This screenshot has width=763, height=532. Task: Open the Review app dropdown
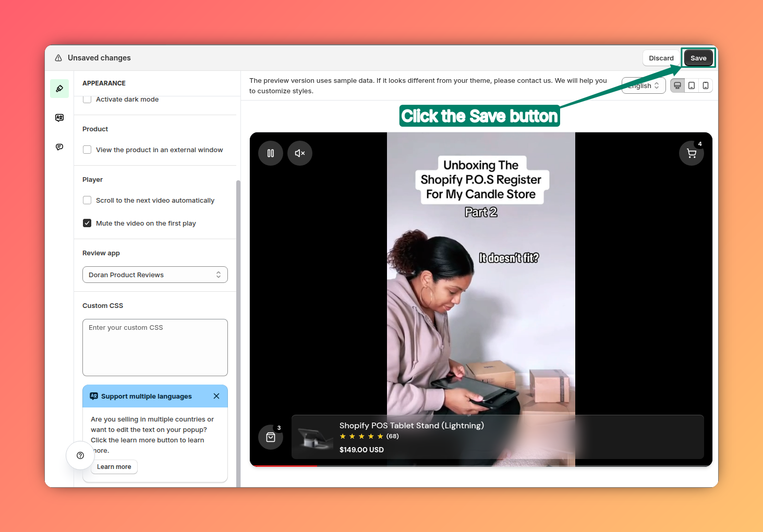pyautogui.click(x=155, y=275)
